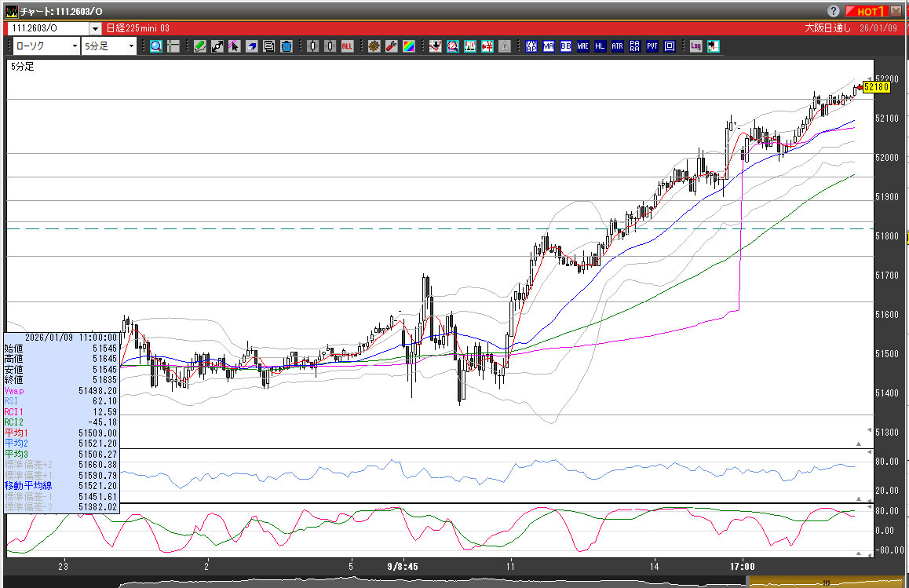Toggle the BB Bollinger Bands indicator

[565, 46]
